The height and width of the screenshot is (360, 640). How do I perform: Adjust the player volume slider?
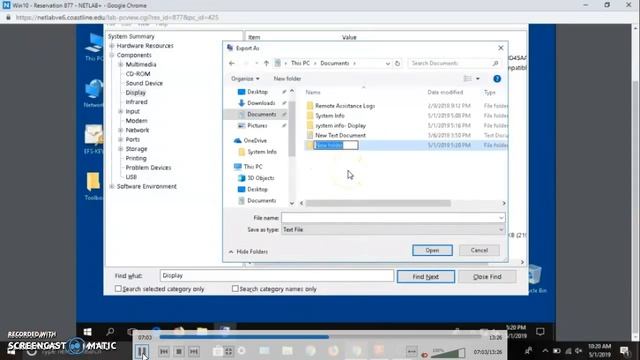448,353
